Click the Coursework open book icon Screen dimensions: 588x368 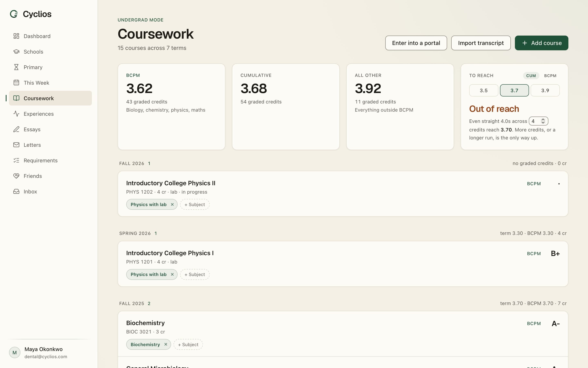click(x=16, y=98)
